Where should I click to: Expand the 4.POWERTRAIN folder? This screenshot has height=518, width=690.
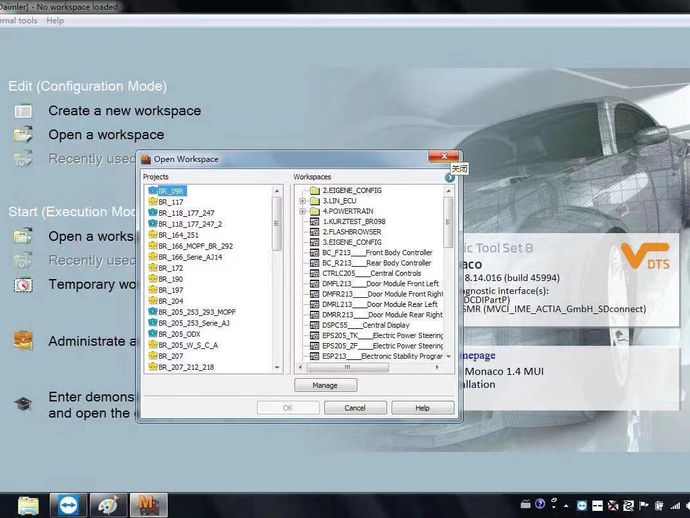point(302,211)
